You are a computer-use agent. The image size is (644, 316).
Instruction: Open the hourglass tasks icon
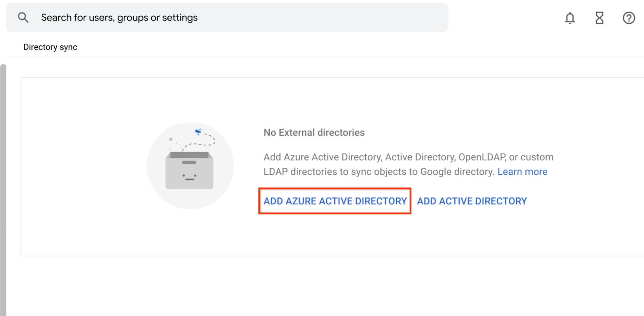point(599,18)
